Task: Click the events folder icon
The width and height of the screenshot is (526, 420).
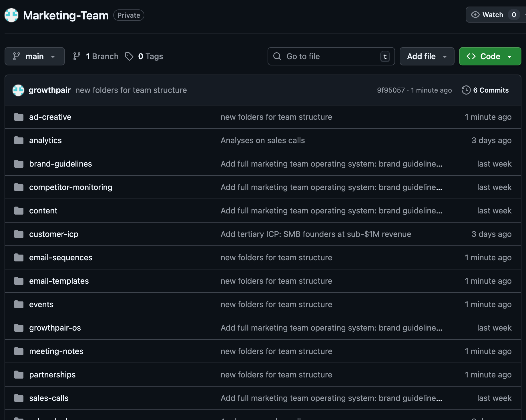Action: (19, 304)
